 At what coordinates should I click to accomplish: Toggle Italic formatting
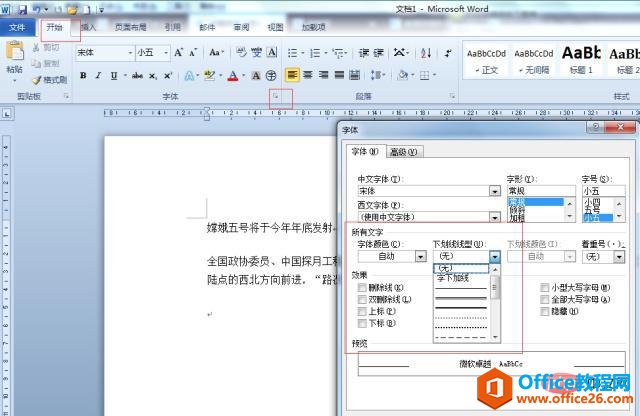98,76
